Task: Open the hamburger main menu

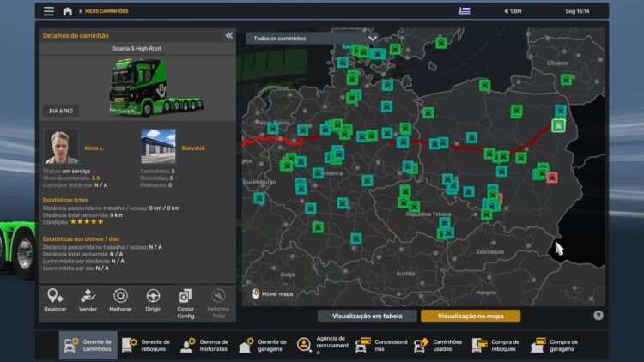Action: [49, 11]
